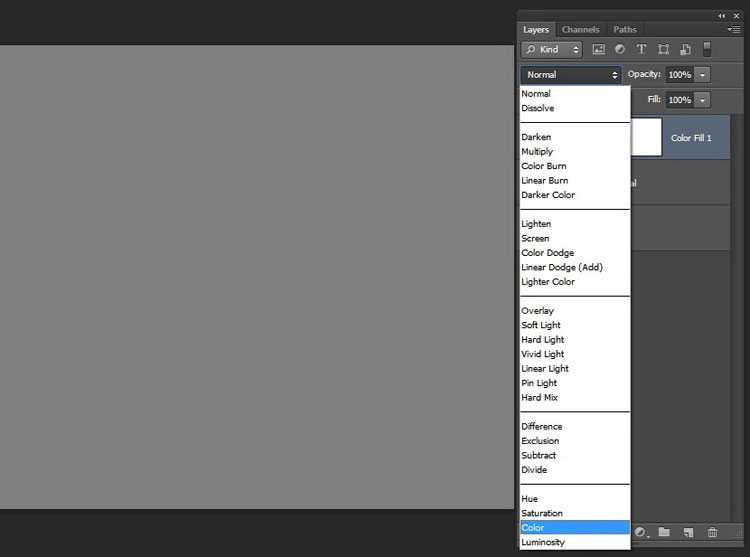Image resolution: width=750 pixels, height=557 pixels.
Task: Open the Fill slider dropdown arrow
Action: coord(703,100)
